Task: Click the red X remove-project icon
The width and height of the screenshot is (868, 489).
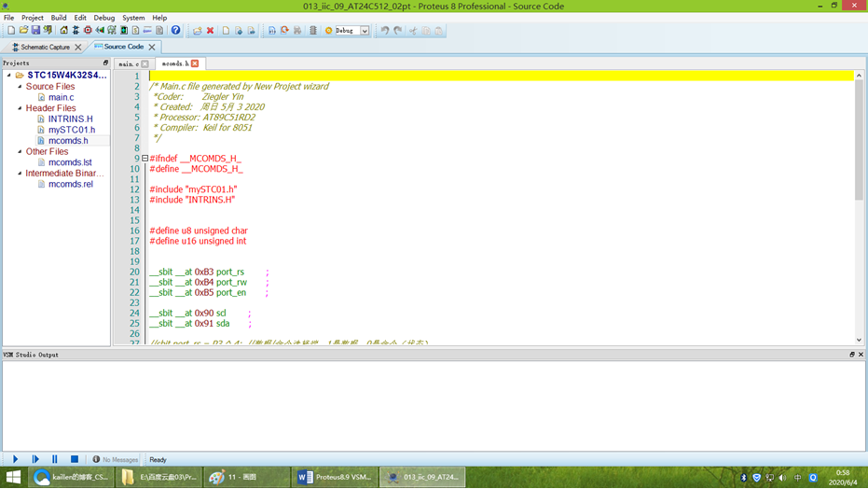Action: 211,31
